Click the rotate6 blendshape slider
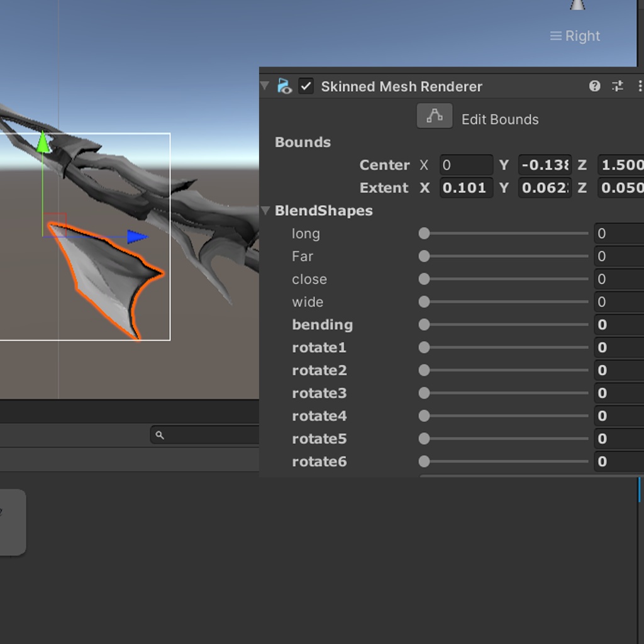Viewport: 644px width, 644px height. (x=504, y=461)
